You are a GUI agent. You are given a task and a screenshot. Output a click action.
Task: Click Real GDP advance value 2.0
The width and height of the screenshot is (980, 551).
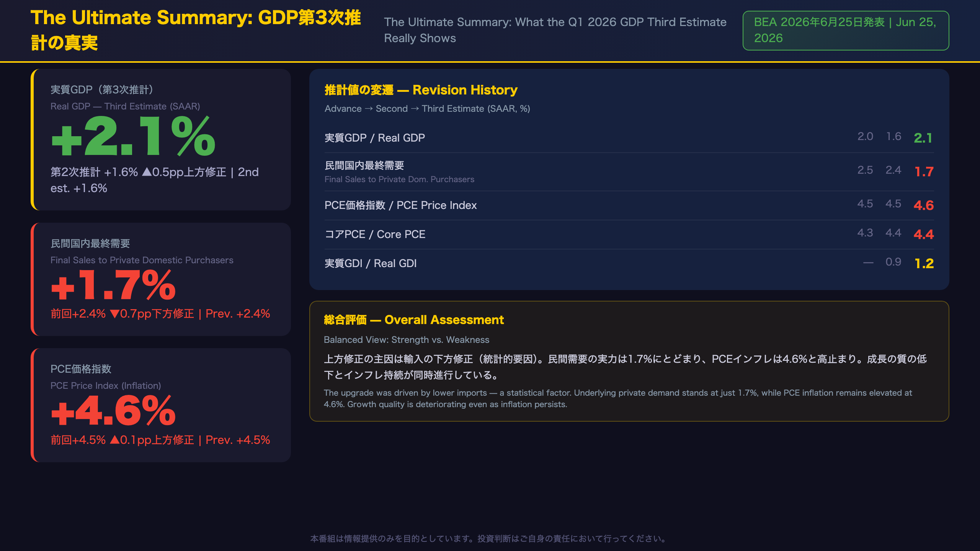tap(865, 137)
